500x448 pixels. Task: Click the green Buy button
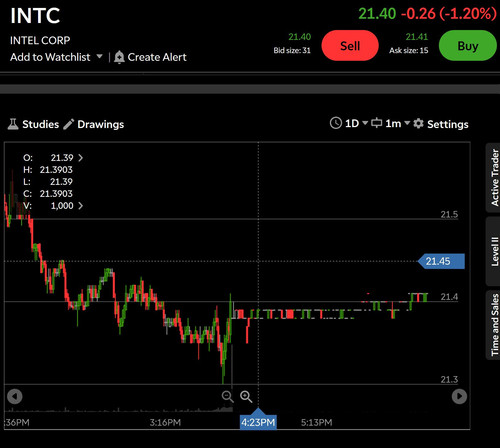(468, 46)
